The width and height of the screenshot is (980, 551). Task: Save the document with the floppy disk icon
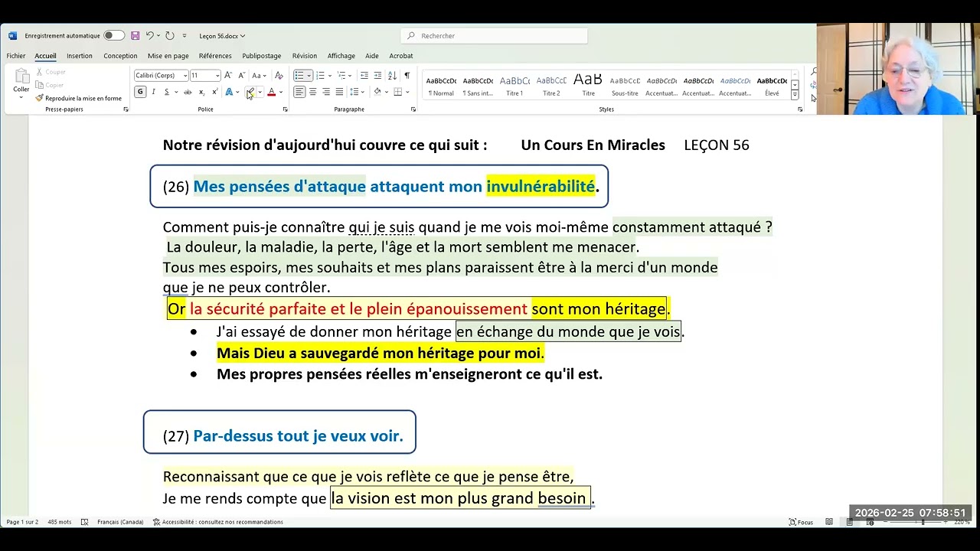tap(135, 35)
